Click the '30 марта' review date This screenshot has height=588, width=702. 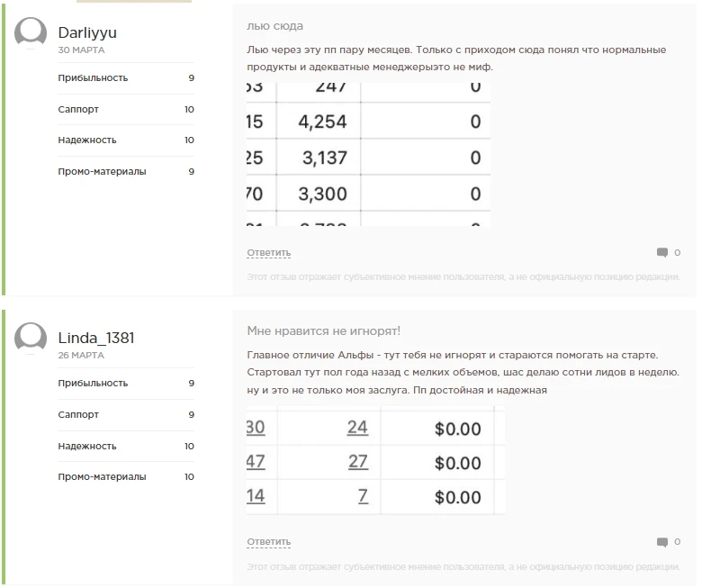pyautogui.click(x=81, y=50)
